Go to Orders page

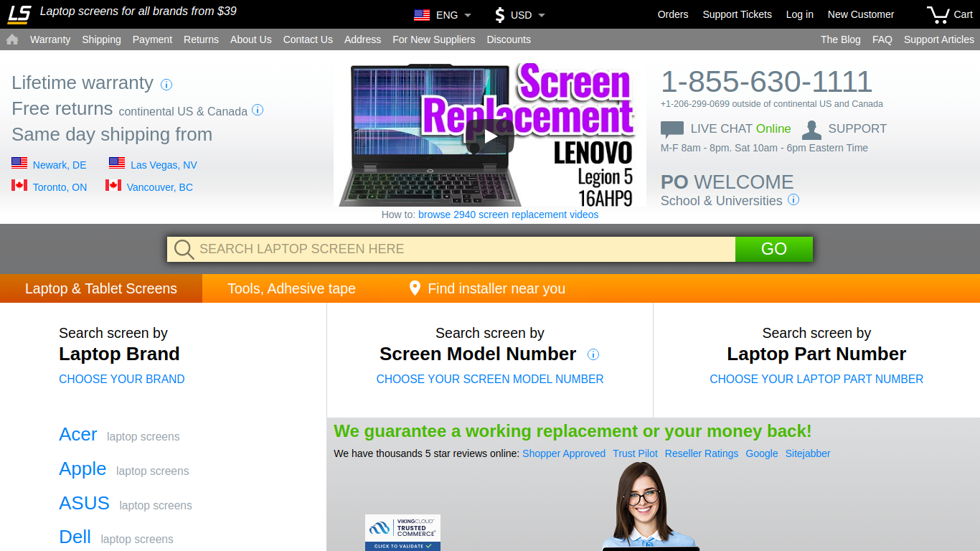pyautogui.click(x=673, y=14)
